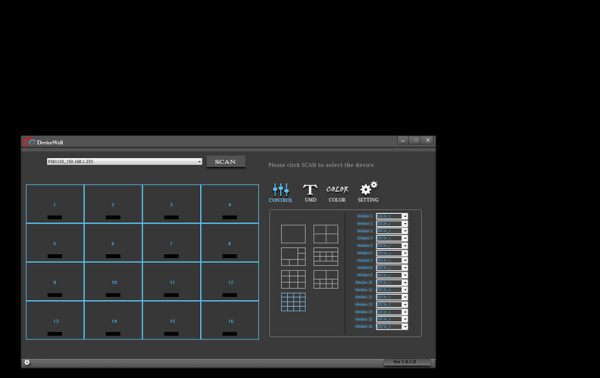
Task: Select the highlighted 4x4 sixteen-window layout icon
Action: [293, 302]
